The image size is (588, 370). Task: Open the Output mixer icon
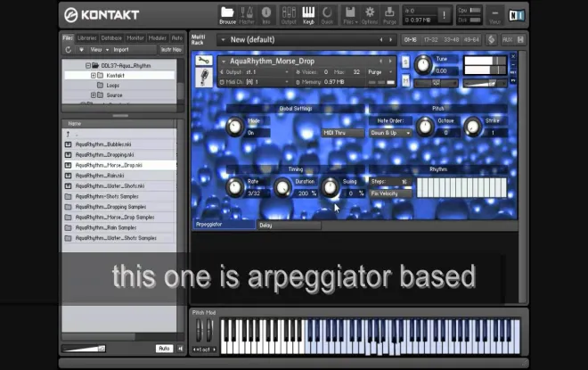[289, 15]
